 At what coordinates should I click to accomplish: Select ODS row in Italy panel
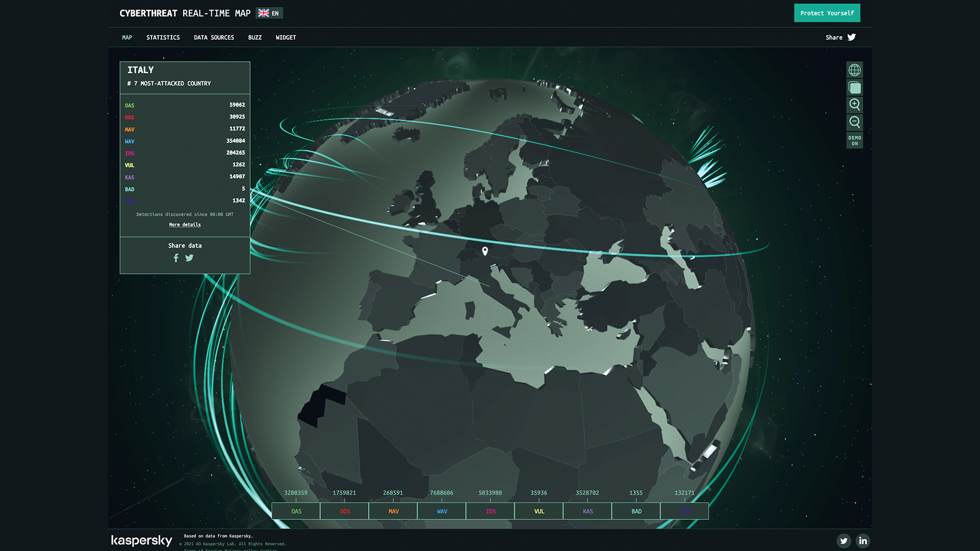185,117
